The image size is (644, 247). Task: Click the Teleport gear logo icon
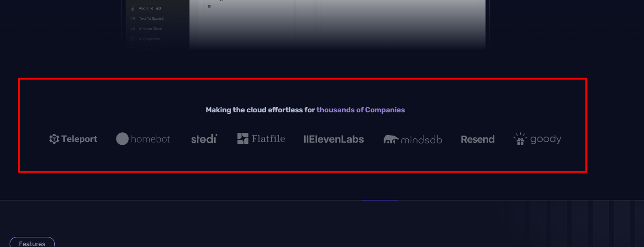[x=54, y=139]
